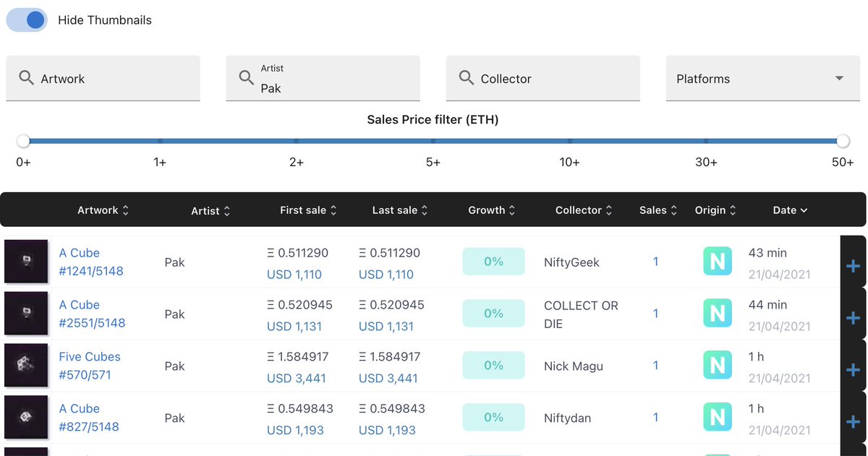
Task: Sort by the Growth column header
Action: point(492,210)
